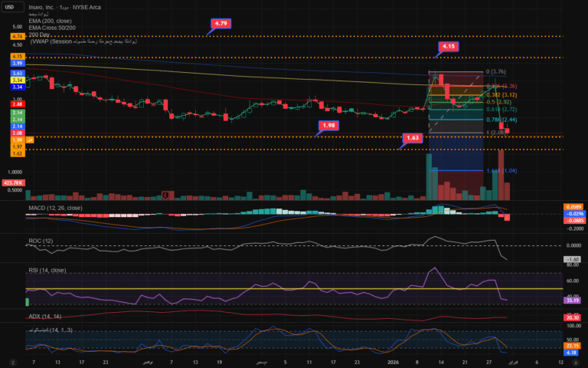The width and height of the screenshot is (588, 368).
Task: Click the Fibonacci 0.618 (2.72) level
Action: pos(500,110)
